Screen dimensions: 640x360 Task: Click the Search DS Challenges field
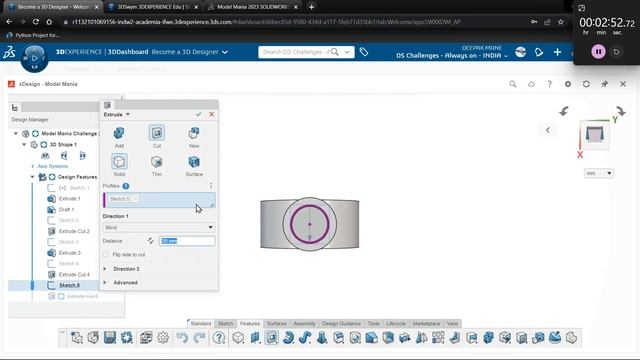pyautogui.click(x=296, y=52)
